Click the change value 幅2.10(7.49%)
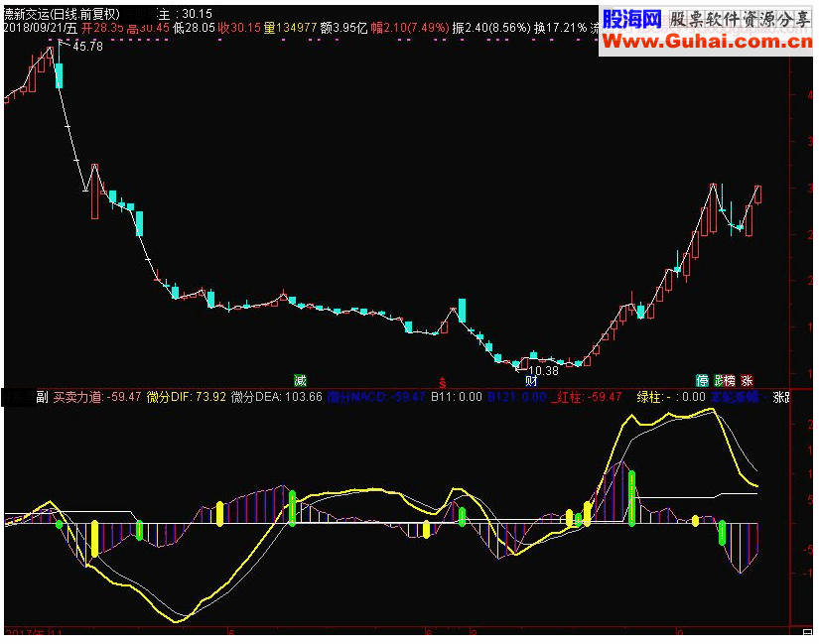This screenshot has width=819, height=644. (x=410, y=28)
